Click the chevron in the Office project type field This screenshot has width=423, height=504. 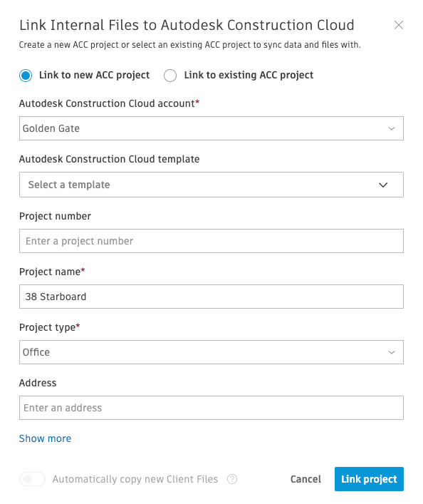pyautogui.click(x=391, y=352)
